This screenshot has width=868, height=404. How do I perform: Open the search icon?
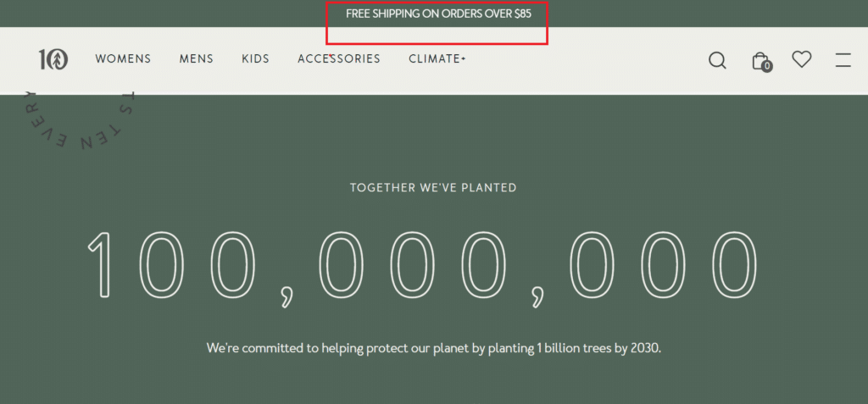pyautogui.click(x=717, y=60)
